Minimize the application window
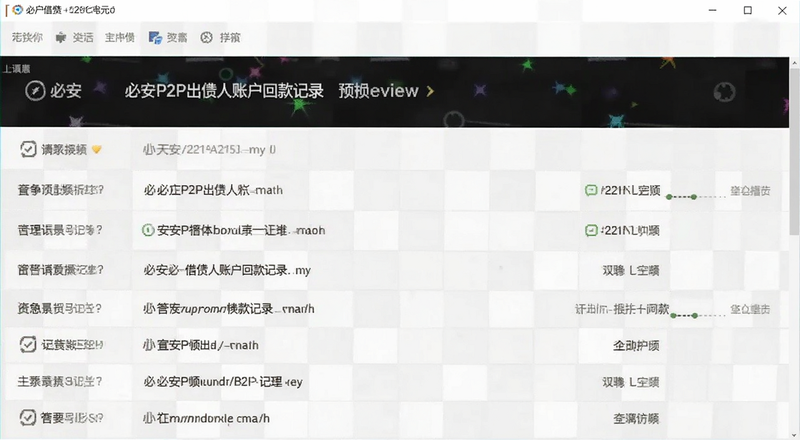The image size is (800, 440). point(713,10)
